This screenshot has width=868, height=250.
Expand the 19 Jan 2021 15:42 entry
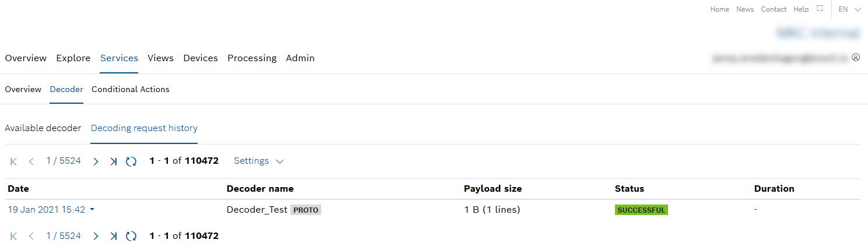click(51, 210)
